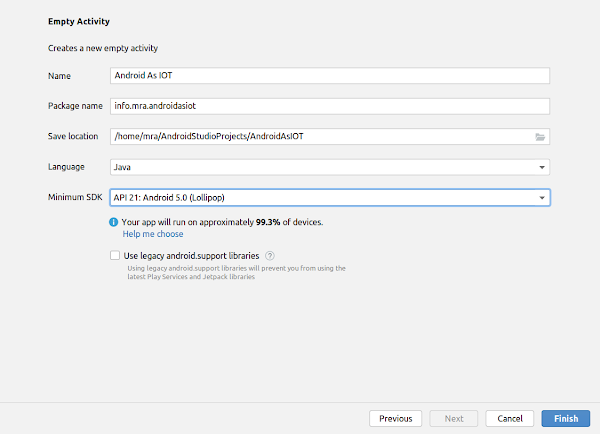Click the Name label
This screenshot has width=600, height=434.
59,76
